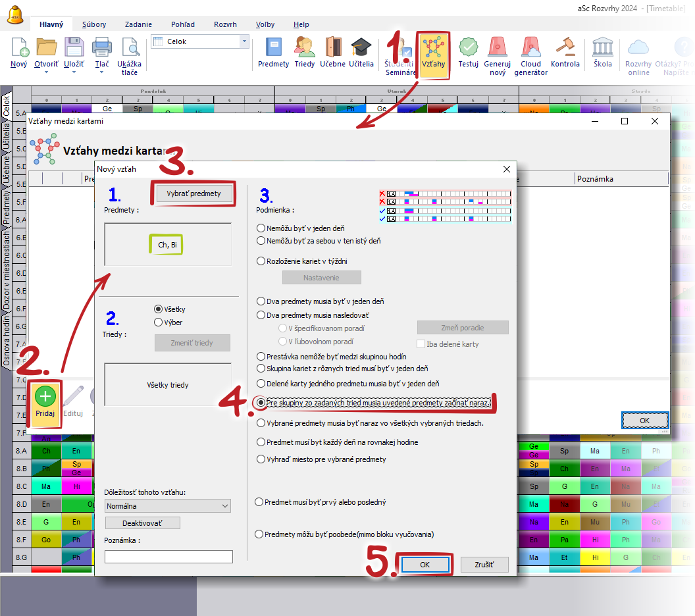Image resolution: width=695 pixels, height=616 pixels.
Task: Switch to Učitelia side tab
Action: [6, 136]
